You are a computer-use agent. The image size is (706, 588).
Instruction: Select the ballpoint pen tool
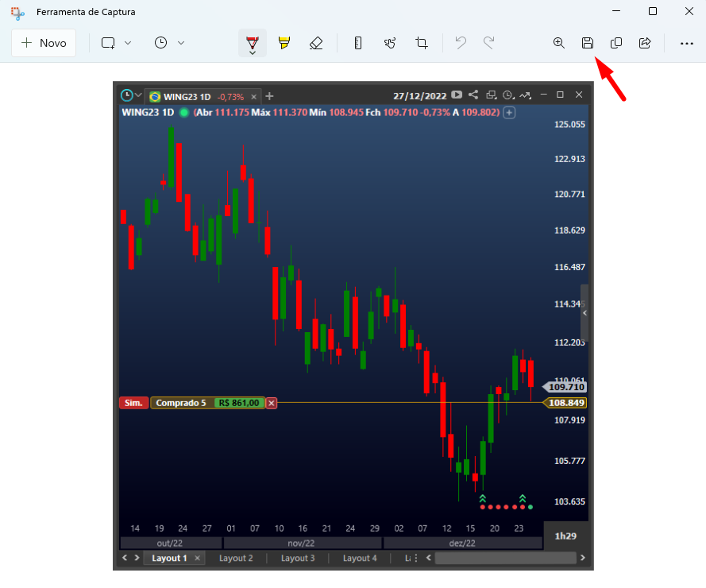point(253,43)
